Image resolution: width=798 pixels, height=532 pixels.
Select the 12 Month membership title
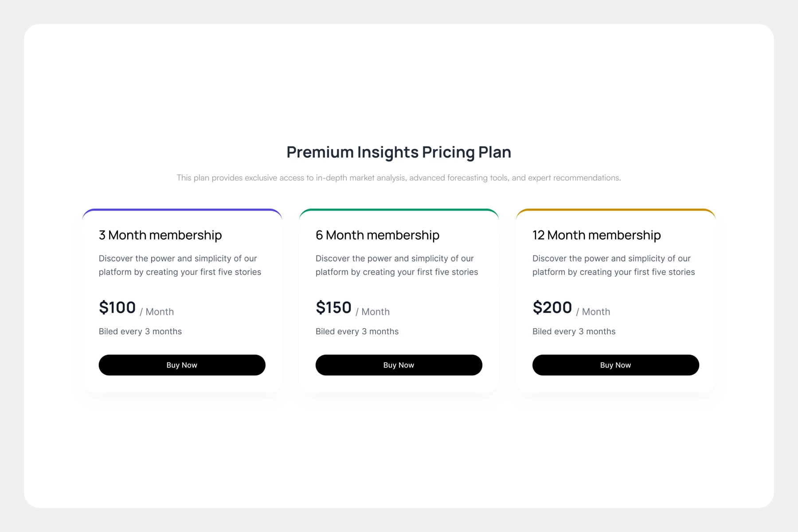tap(596, 235)
